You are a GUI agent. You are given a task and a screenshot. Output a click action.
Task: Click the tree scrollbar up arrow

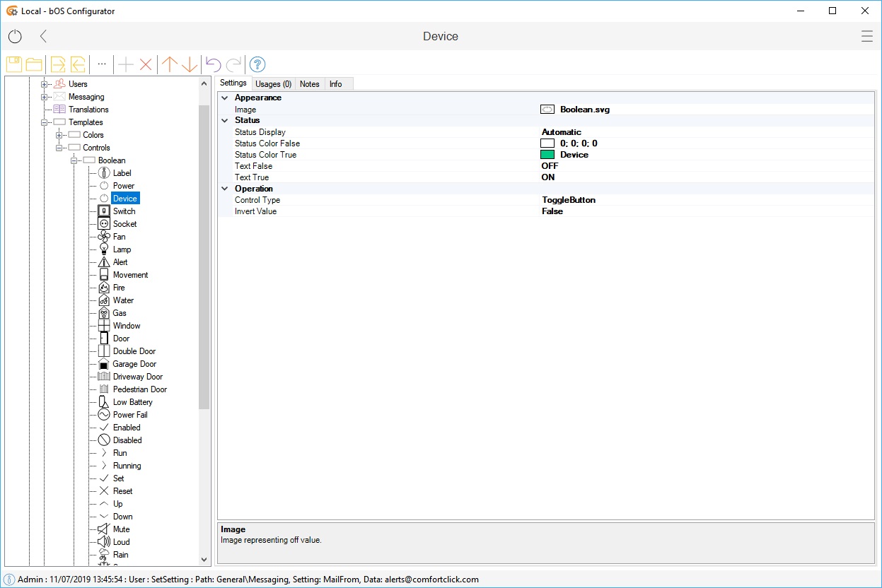click(204, 82)
